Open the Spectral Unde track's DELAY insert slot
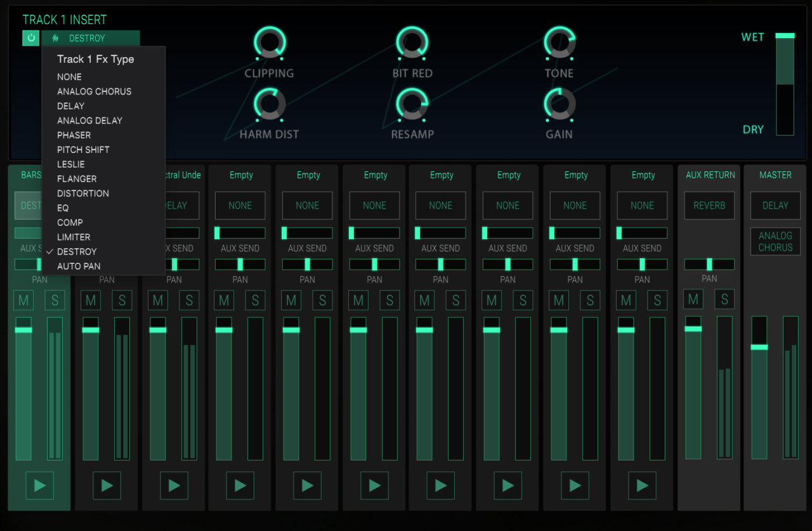 coord(182,206)
